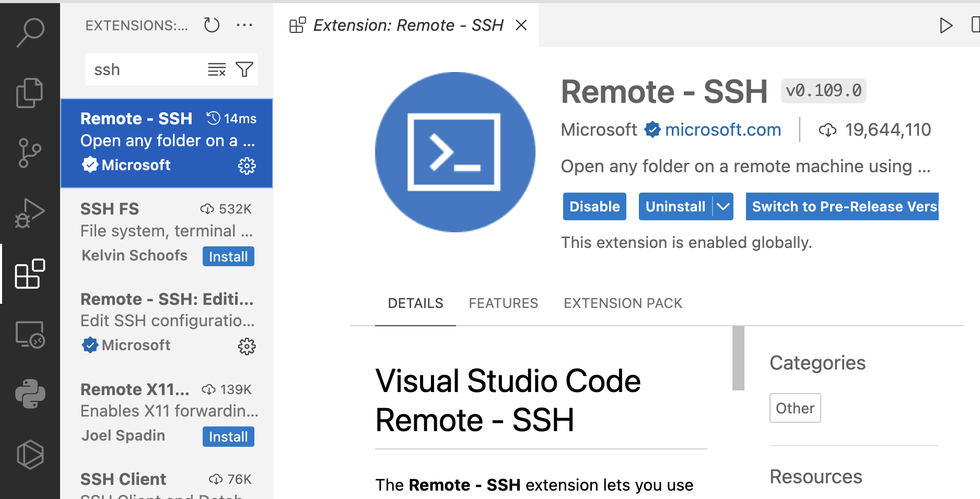Click the bottom hexagon play icon in activity bar
Image resolution: width=980 pixels, height=499 pixels.
[x=30, y=455]
